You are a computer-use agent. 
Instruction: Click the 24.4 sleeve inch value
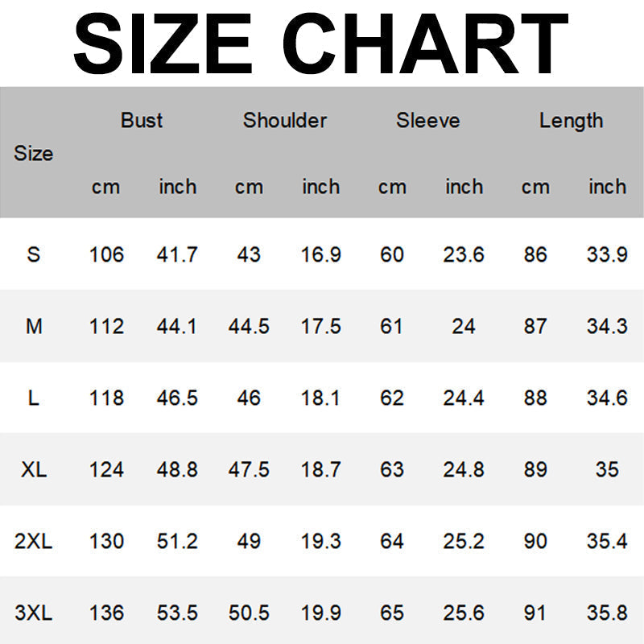(x=464, y=398)
